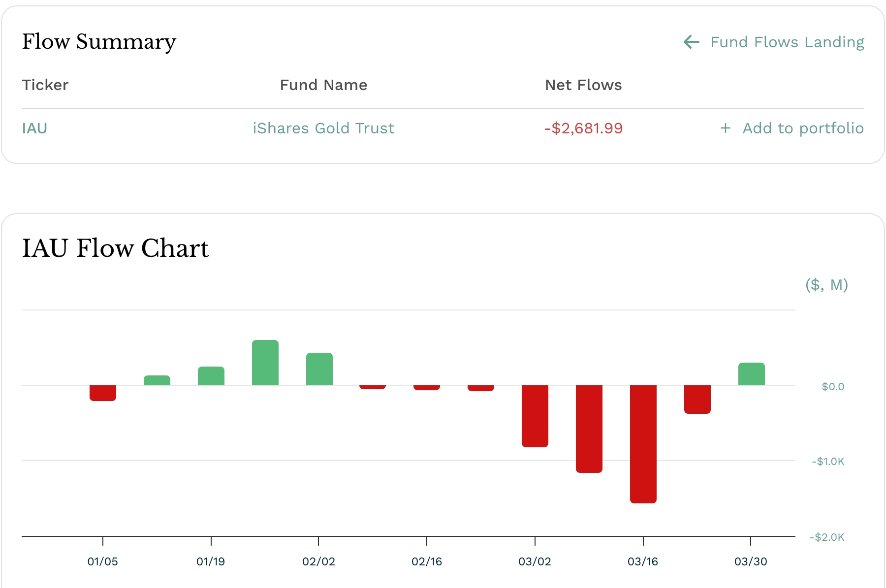
Task: Click the Fund Name column header
Action: tap(323, 85)
